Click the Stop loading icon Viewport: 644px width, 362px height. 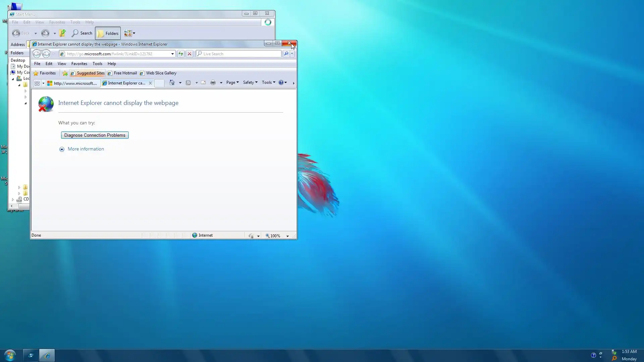pos(190,54)
